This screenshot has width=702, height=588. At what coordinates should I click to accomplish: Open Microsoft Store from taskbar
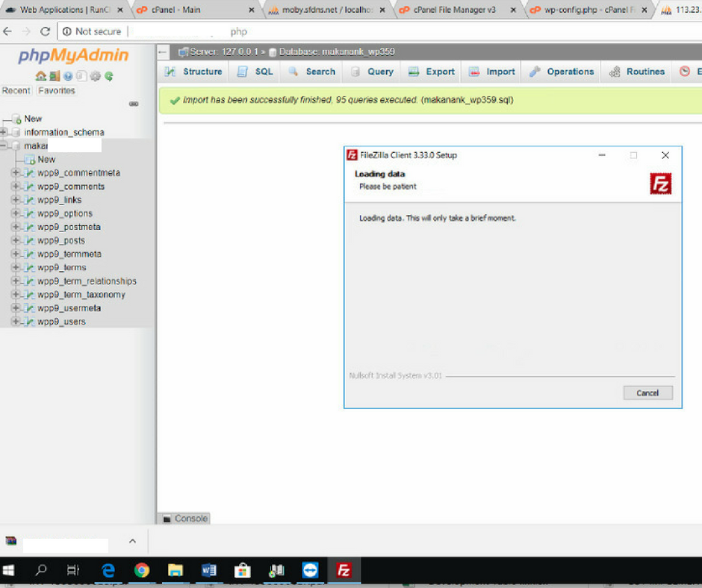click(x=242, y=570)
